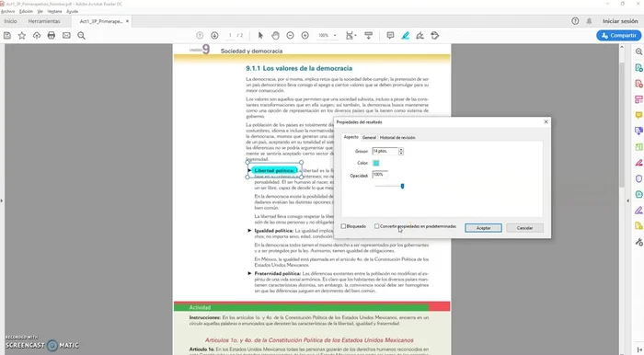
Task: Open the sign document tool
Action: coord(420,36)
